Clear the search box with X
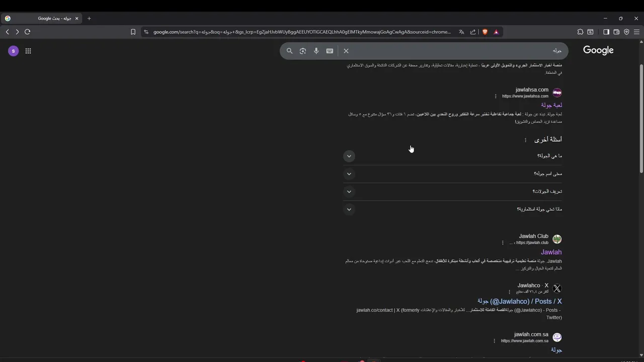Image resolution: width=644 pixels, height=362 pixels. click(x=346, y=51)
